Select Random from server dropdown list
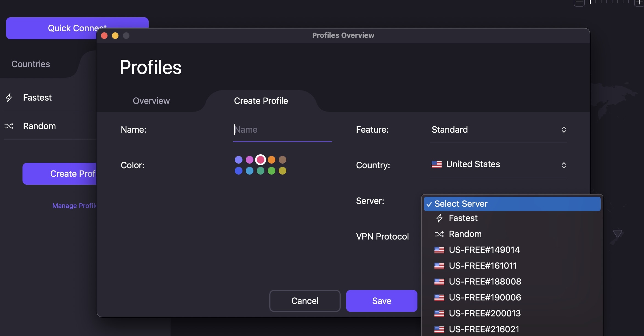The width and height of the screenshot is (644, 336). (x=465, y=234)
